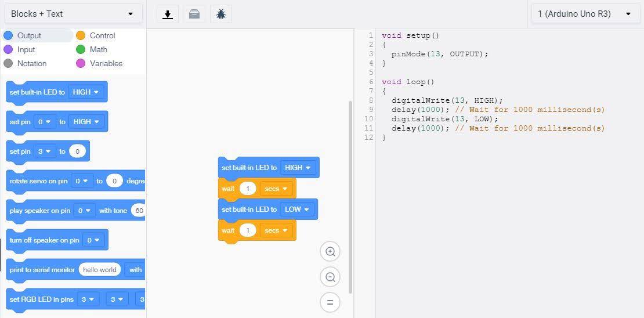644x318 pixels.
Task: Expand the LOW dropdown in workspace LED block
Action: pos(297,209)
